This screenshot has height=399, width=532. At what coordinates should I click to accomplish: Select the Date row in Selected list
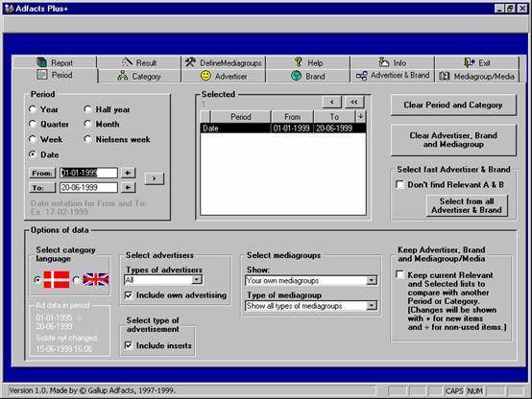pos(283,129)
